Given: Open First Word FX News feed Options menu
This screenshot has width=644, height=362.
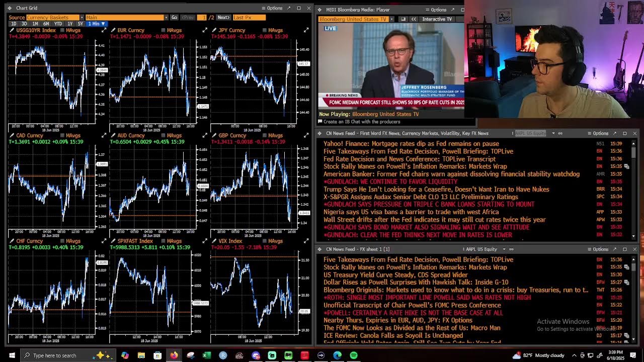Looking at the screenshot, I should (x=598, y=133).
